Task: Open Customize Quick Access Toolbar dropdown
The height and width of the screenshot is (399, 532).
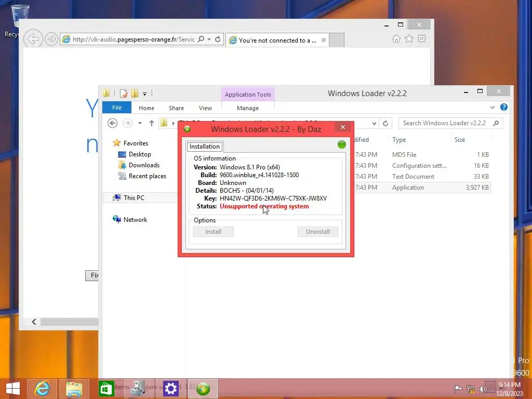Action: [144, 94]
